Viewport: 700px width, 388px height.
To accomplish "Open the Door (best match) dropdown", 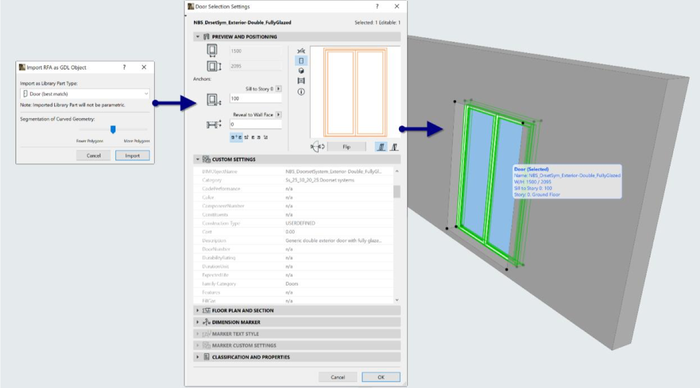I will [85, 94].
